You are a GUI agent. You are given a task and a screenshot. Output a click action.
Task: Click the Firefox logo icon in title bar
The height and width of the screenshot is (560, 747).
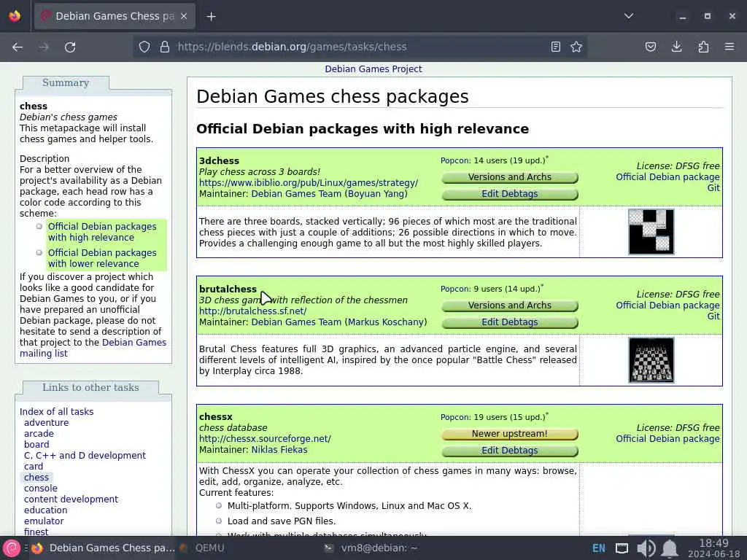(15, 16)
